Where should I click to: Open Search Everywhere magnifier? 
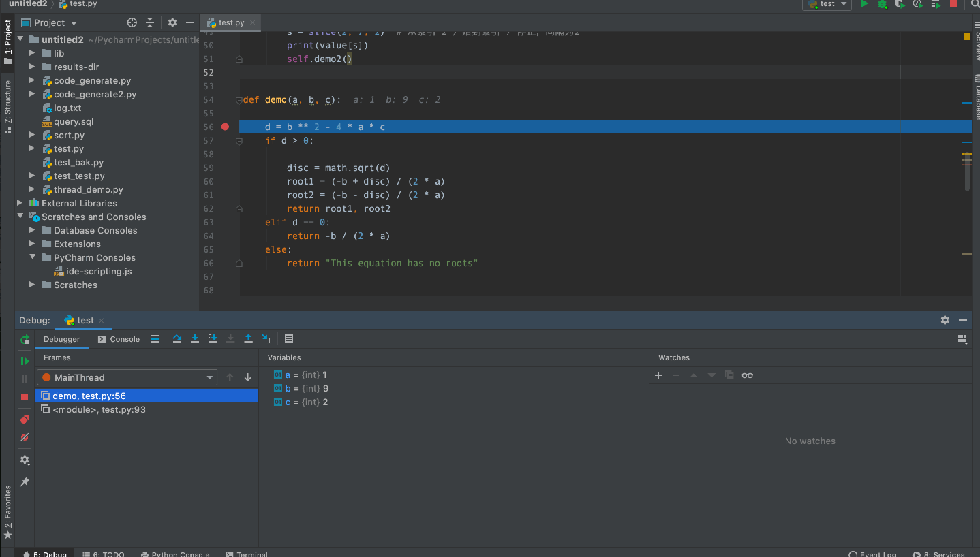[975, 4]
